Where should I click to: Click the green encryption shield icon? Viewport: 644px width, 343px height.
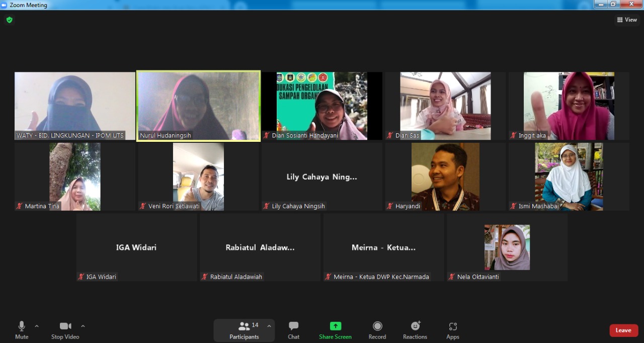pyautogui.click(x=9, y=20)
